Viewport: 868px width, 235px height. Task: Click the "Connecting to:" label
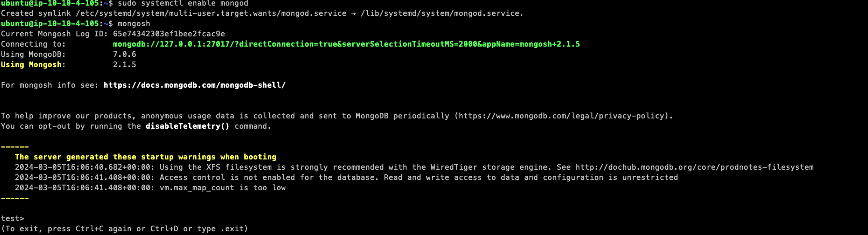tap(33, 44)
